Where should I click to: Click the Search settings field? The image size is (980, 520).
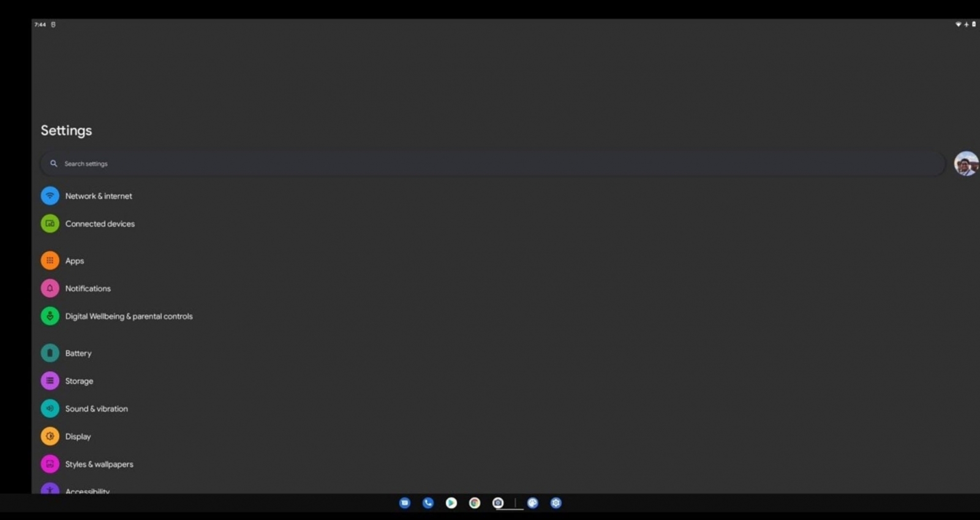coord(490,164)
